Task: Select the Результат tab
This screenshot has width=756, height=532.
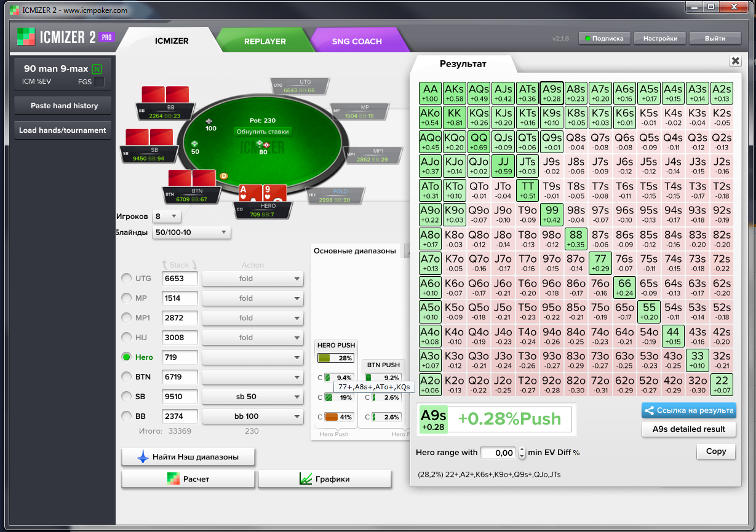Action: (x=463, y=63)
